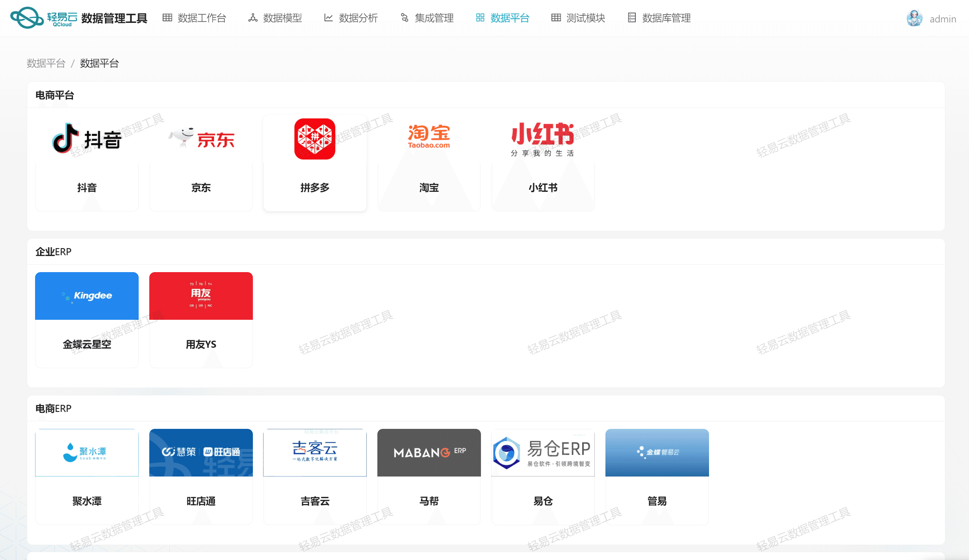This screenshot has width=969, height=560.
Task: Click the MABANG ERP logo
Action: coord(429,452)
